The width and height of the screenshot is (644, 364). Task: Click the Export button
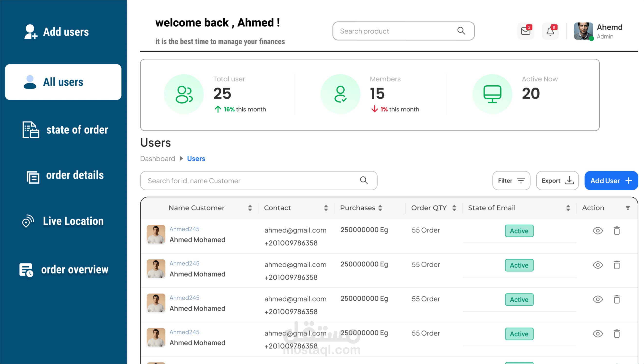[557, 181]
